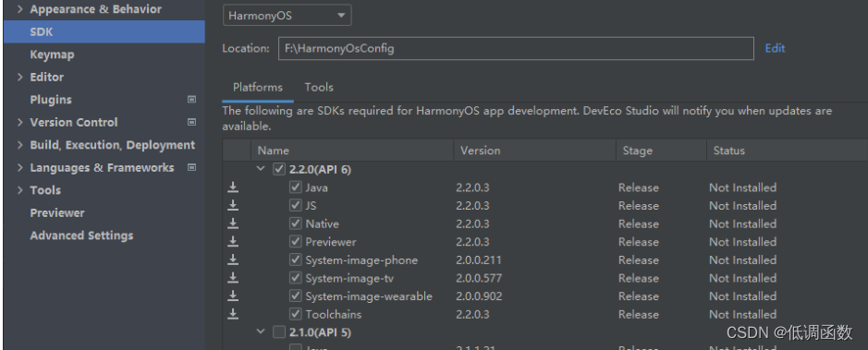This screenshot has height=350, width=868.
Task: Sort by Version column header
Action: (x=534, y=151)
